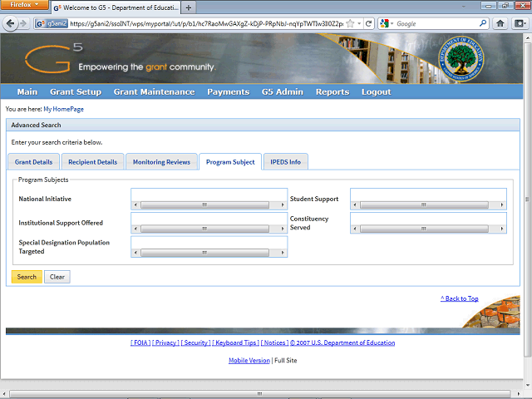The height and width of the screenshot is (399, 532).
Task: Click the URL address field
Action: 207,24
